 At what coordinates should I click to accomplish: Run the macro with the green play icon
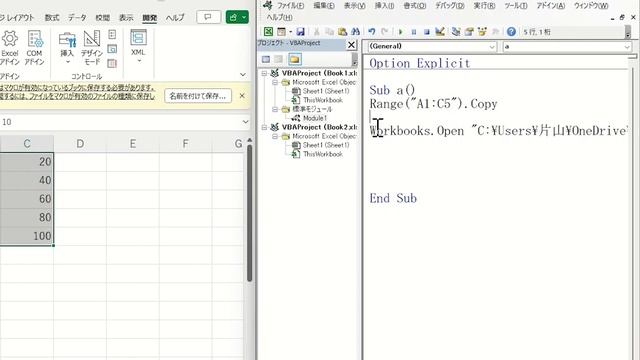(400, 31)
